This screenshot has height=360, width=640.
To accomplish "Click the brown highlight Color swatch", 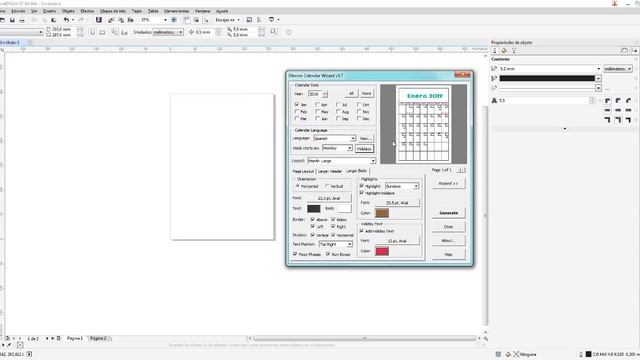I will coord(382,213).
